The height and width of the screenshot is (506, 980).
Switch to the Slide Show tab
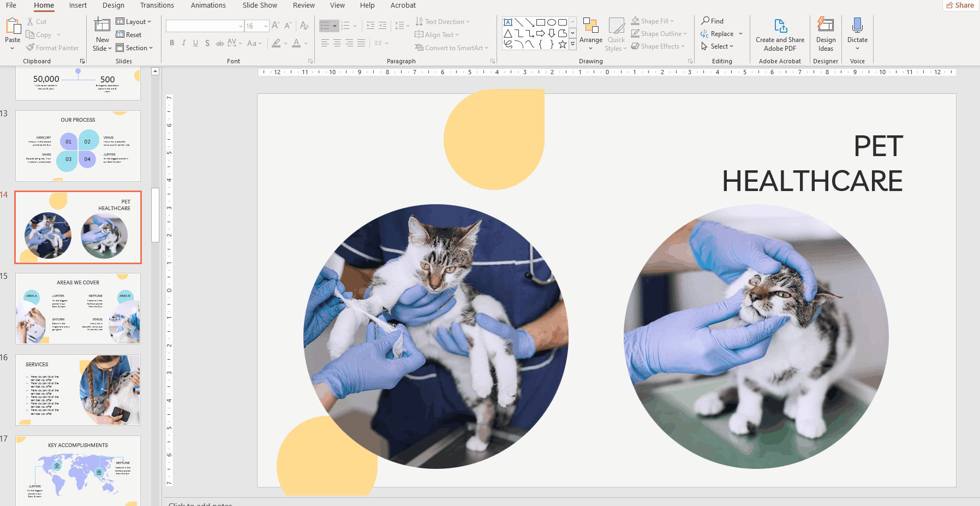click(260, 5)
